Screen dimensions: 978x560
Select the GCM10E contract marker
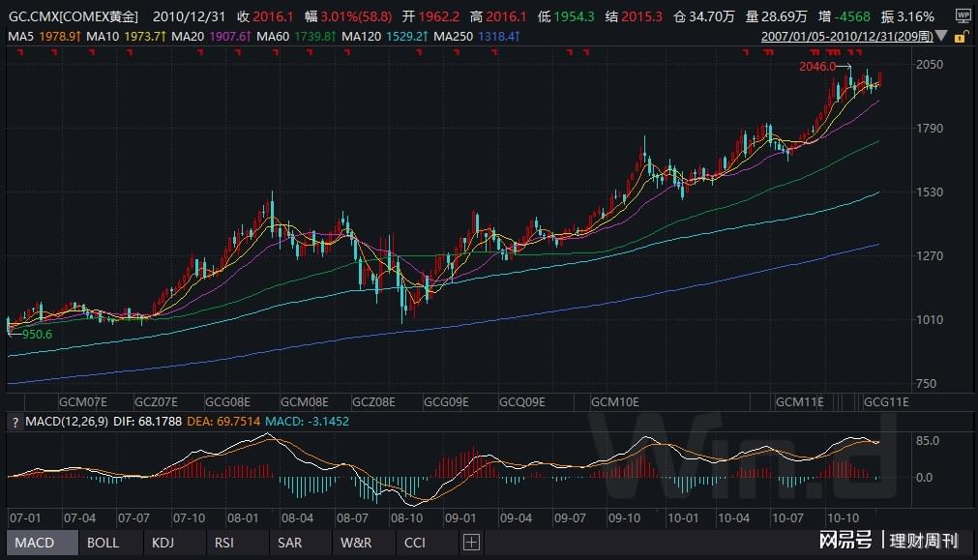point(614,400)
